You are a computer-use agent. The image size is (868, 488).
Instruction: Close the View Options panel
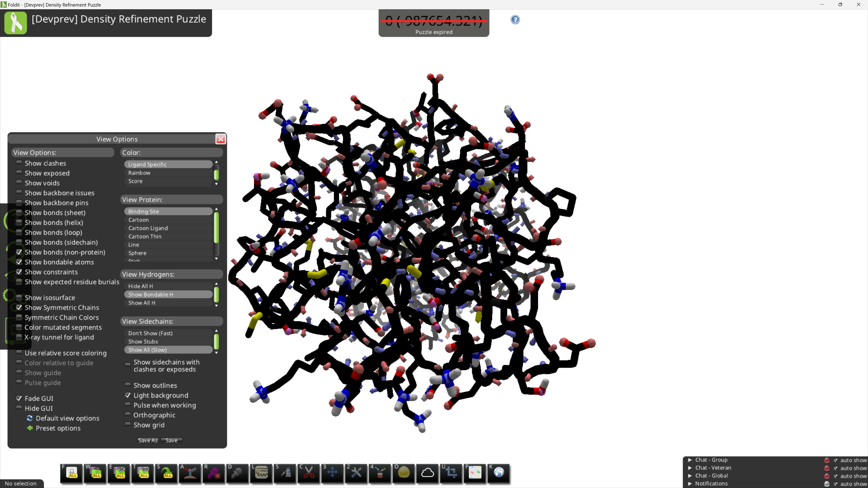tap(220, 139)
